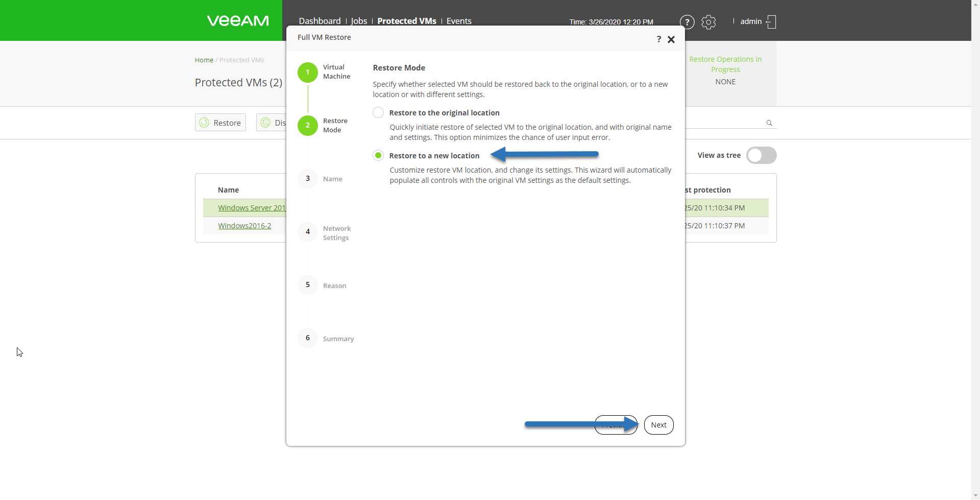Toggle the View as tree switch
980x500 pixels.
762,155
